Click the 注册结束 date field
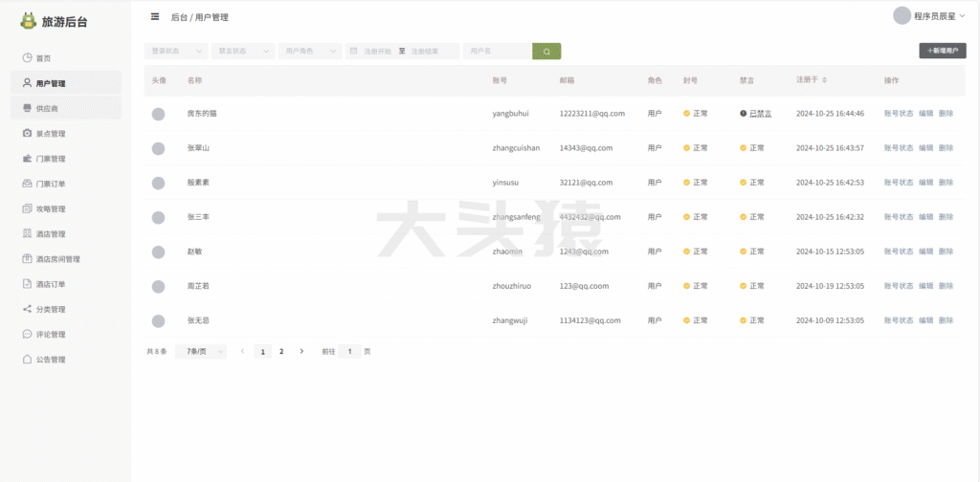This screenshot has height=482, width=980. click(425, 52)
